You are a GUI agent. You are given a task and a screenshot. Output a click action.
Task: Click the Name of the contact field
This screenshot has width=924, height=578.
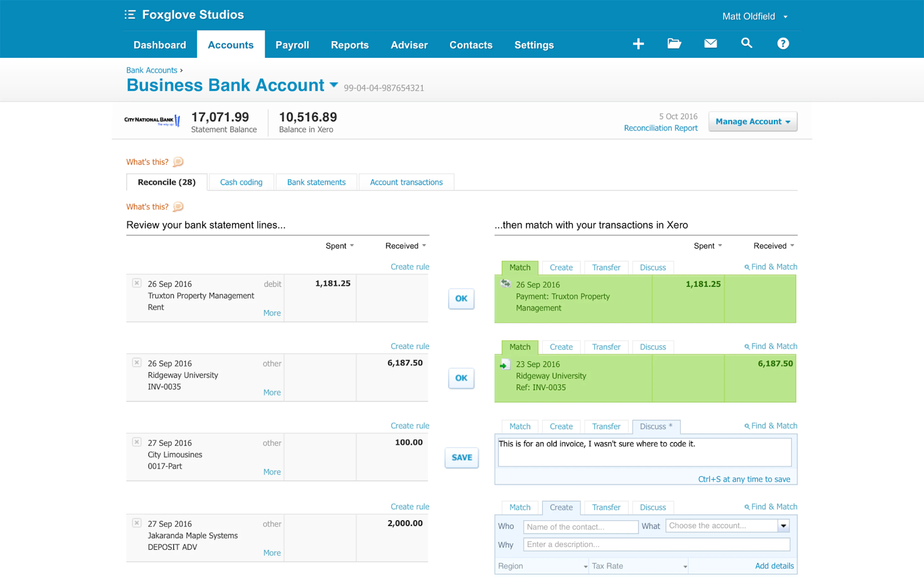tap(581, 527)
